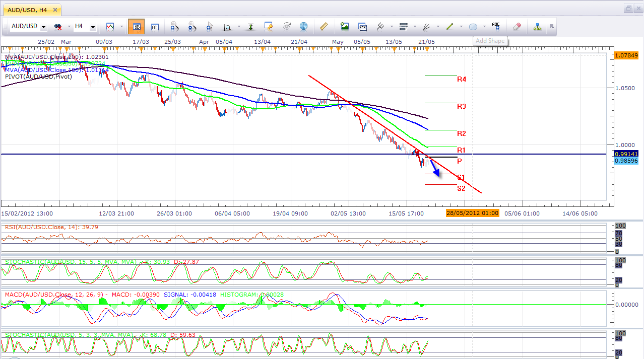Click the 1.07849 price label
The height and width of the screenshot is (359, 644).
tap(627, 55)
